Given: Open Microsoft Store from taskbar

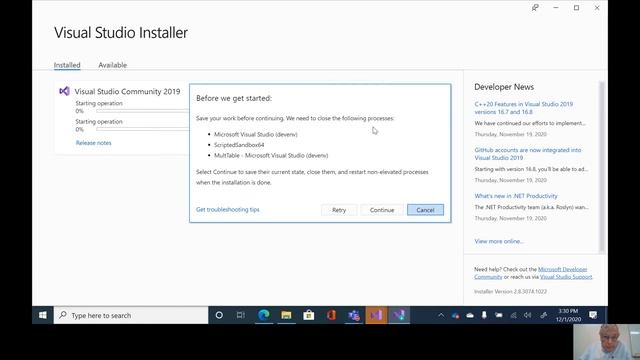Looking at the screenshot, I should (309, 315).
